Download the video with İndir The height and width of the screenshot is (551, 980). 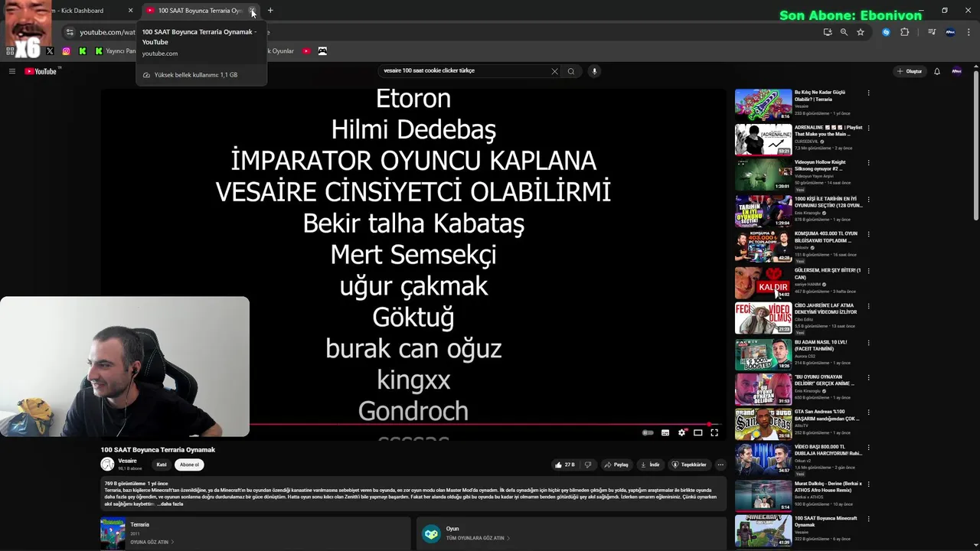pos(650,465)
